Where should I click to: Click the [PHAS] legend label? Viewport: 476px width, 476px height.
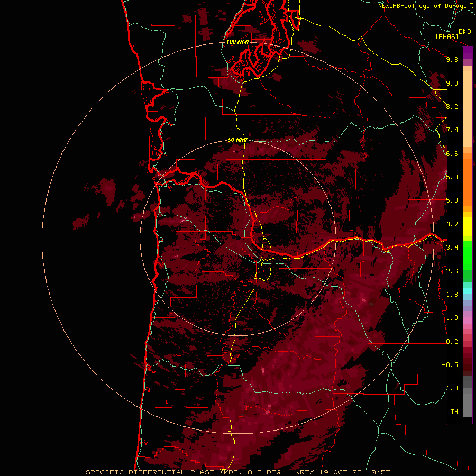coord(447,36)
